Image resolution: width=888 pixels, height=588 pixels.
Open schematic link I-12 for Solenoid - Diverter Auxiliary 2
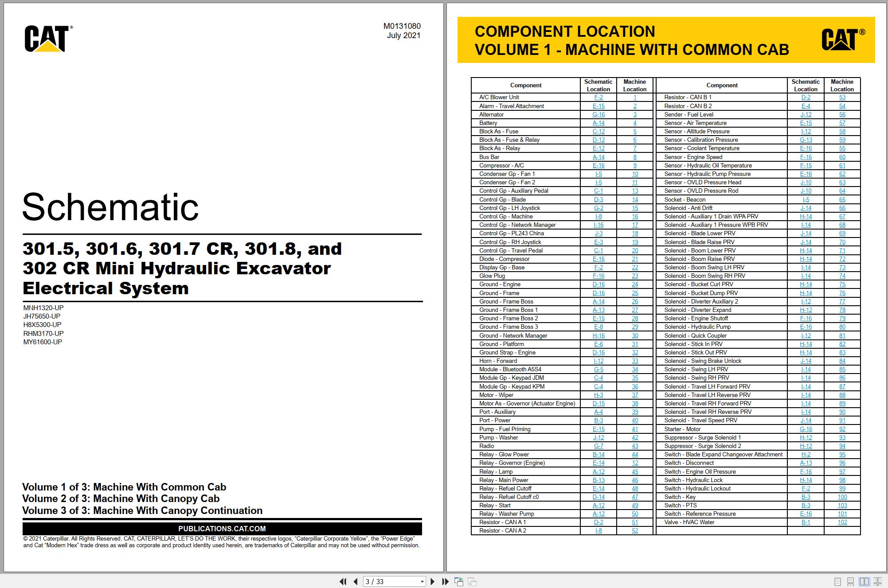point(806,301)
